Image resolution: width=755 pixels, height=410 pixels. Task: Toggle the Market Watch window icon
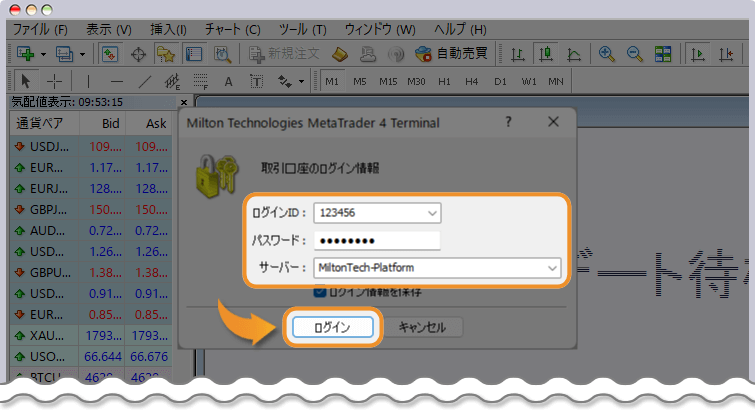point(110,53)
